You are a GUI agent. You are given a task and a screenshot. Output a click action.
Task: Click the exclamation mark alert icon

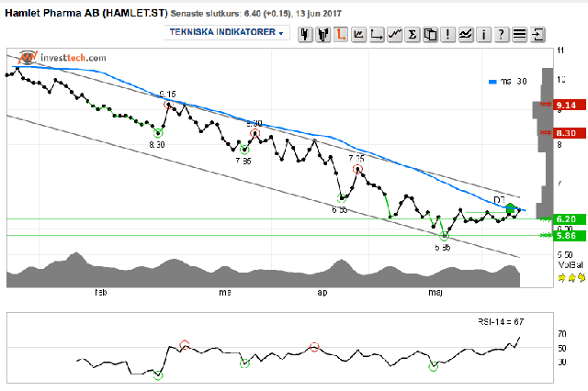[x=447, y=35]
